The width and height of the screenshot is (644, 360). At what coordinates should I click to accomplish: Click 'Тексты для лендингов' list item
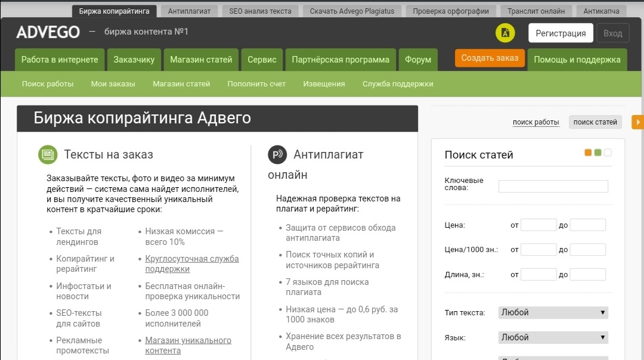pyautogui.click(x=79, y=237)
